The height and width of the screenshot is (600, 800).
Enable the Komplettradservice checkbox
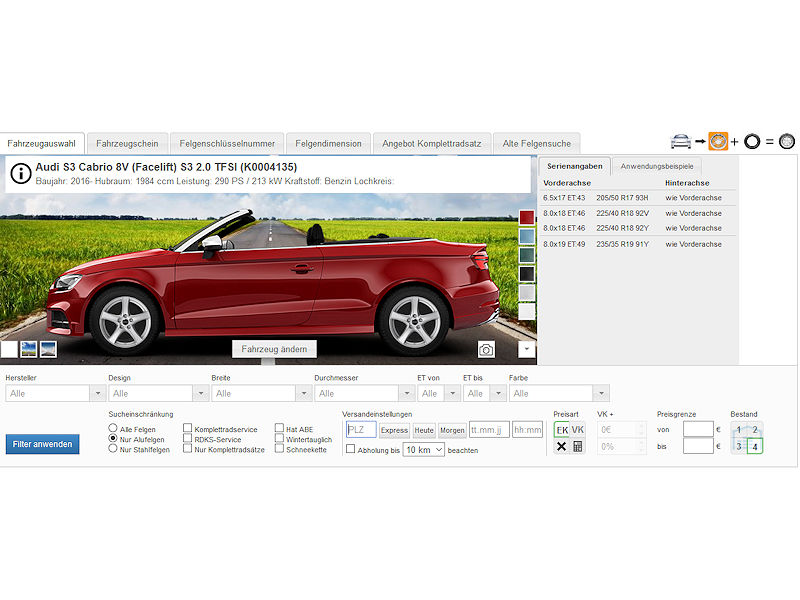[x=188, y=428]
